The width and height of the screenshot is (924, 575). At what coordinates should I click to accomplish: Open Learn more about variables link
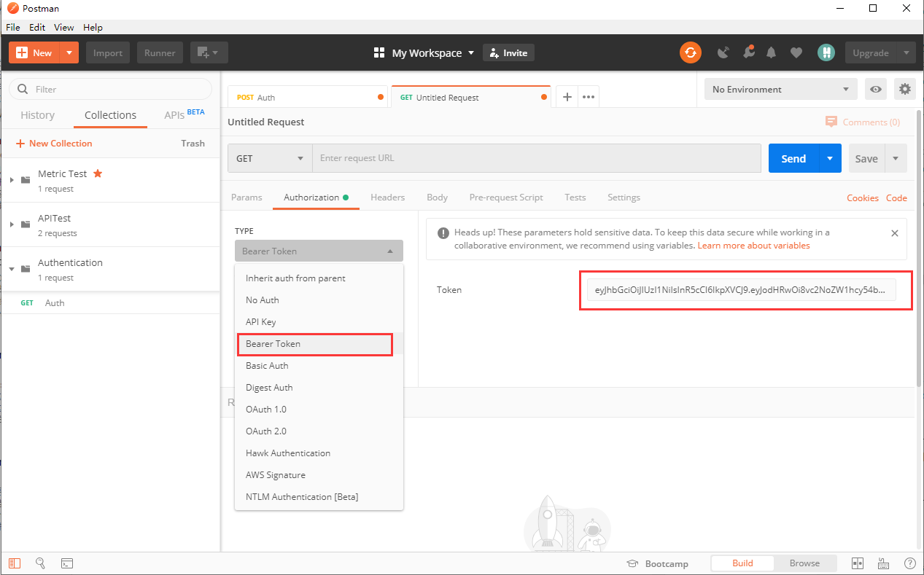[x=753, y=246]
